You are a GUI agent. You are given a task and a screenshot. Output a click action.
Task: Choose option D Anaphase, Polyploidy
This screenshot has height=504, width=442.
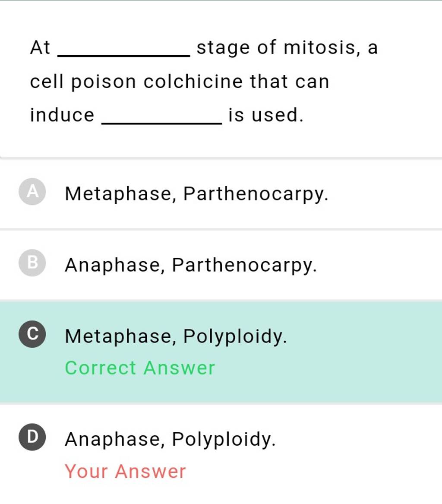(170, 440)
